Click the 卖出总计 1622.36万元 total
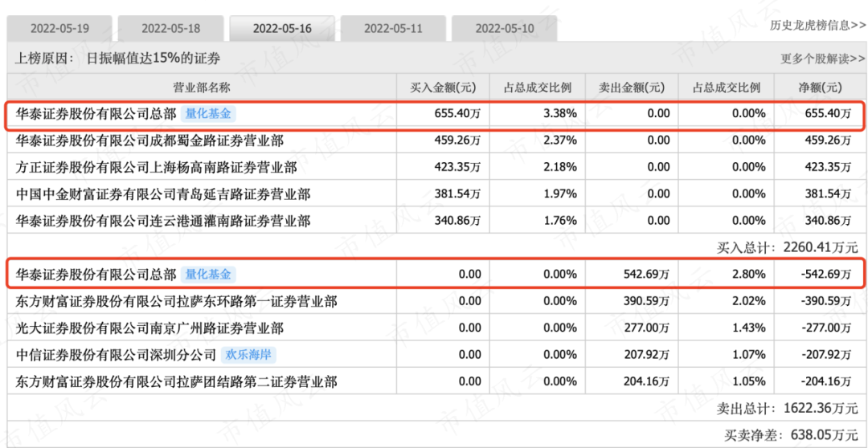 (x=787, y=409)
